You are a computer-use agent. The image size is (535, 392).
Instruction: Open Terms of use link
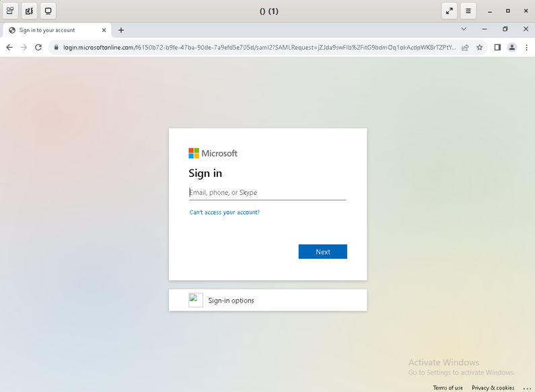448,387
